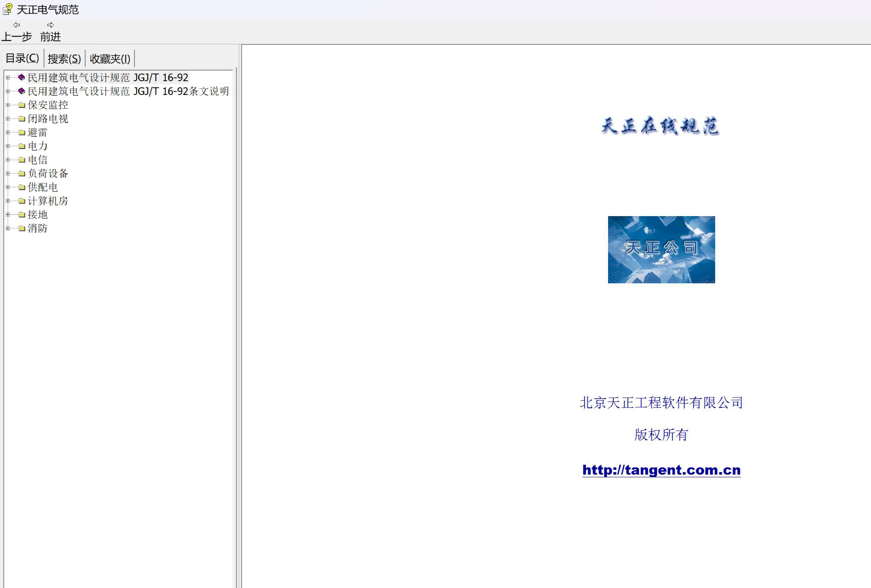
Task: Switch to the 目录(C) tab
Action: 22,58
